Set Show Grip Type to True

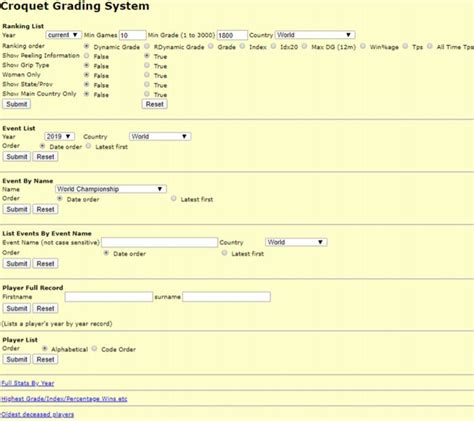tap(147, 65)
